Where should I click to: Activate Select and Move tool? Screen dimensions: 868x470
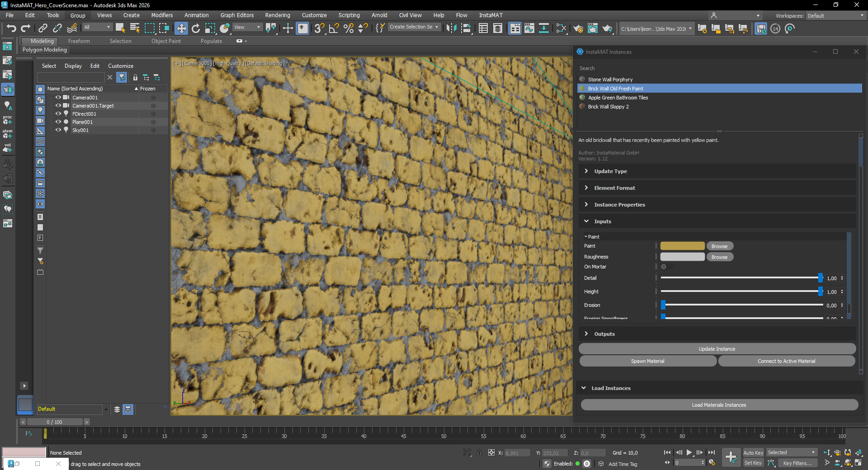click(x=181, y=28)
